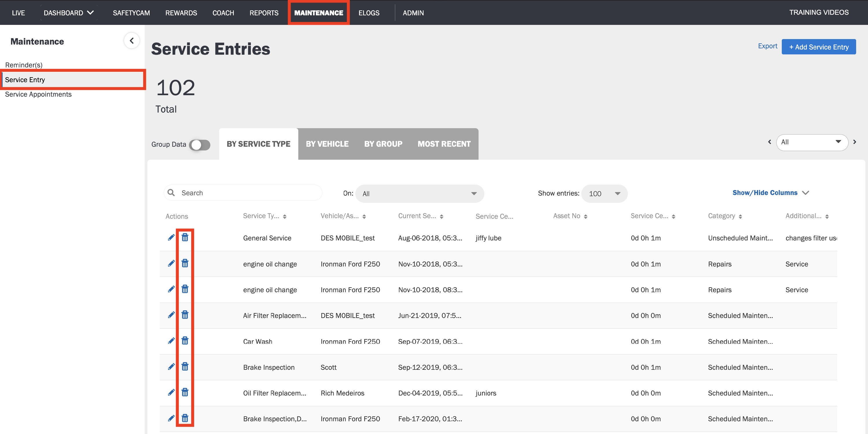The image size is (868, 434).
Task: Click the Sep-12-2019 date cell
Action: (x=430, y=367)
